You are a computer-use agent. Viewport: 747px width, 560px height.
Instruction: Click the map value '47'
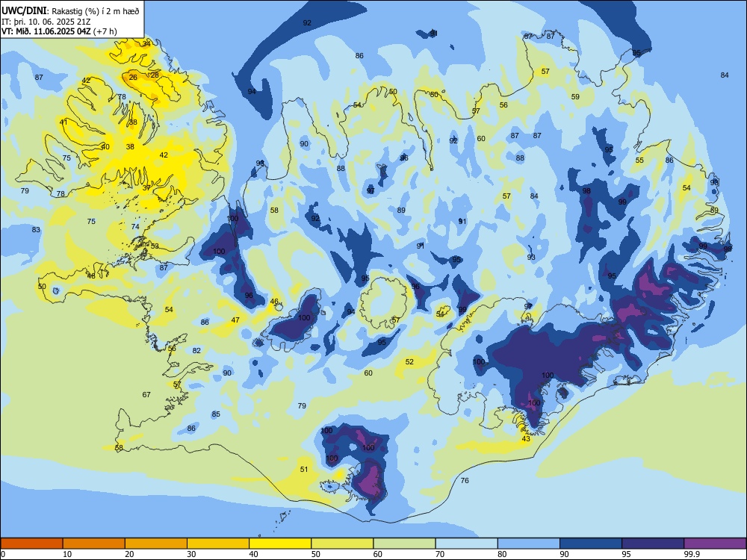click(x=235, y=320)
